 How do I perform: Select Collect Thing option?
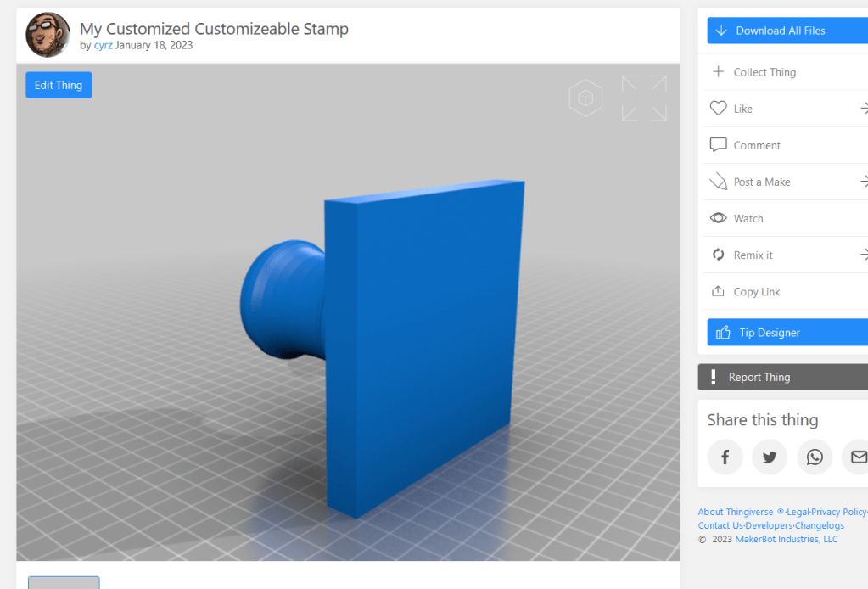[x=764, y=72]
